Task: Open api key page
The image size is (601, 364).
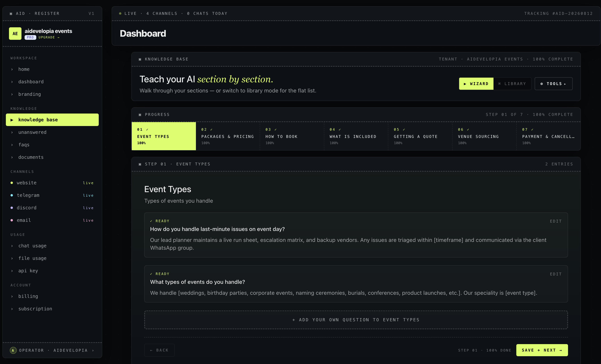Action: [52, 271]
